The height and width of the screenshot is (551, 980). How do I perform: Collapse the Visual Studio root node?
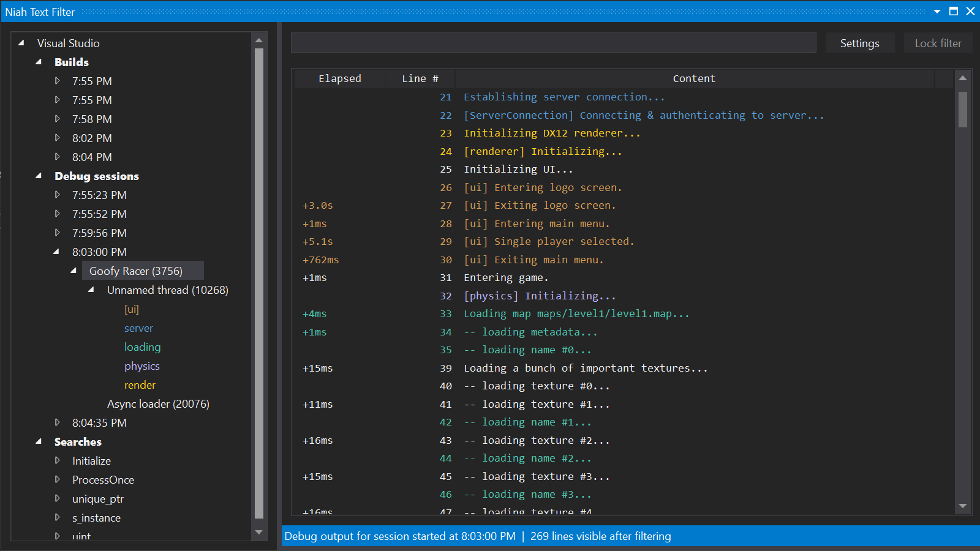(22, 43)
